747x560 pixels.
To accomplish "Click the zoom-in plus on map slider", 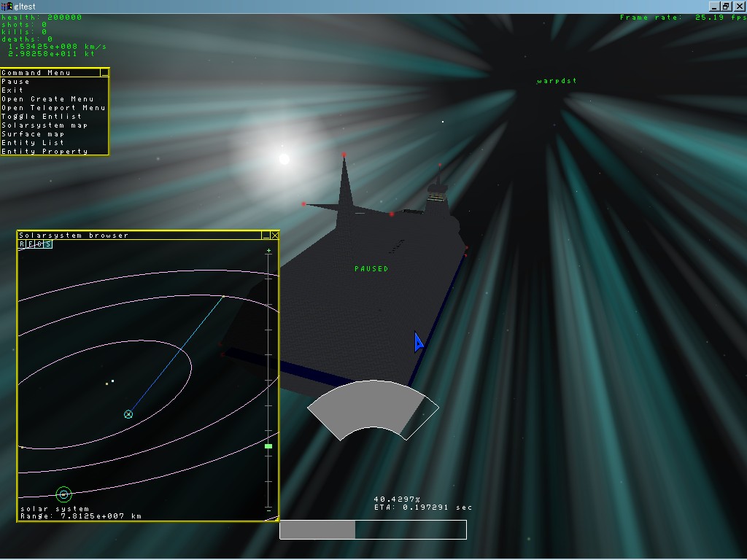I will point(268,250).
